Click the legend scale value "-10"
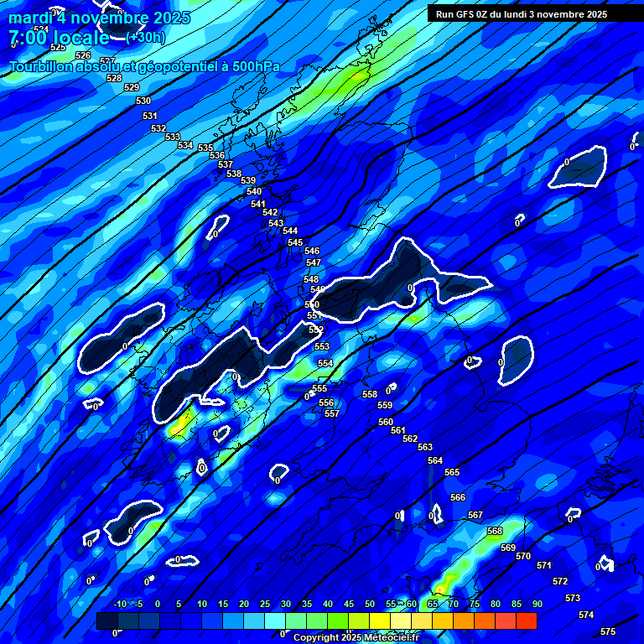The height and width of the screenshot is (644, 644). click(120, 604)
